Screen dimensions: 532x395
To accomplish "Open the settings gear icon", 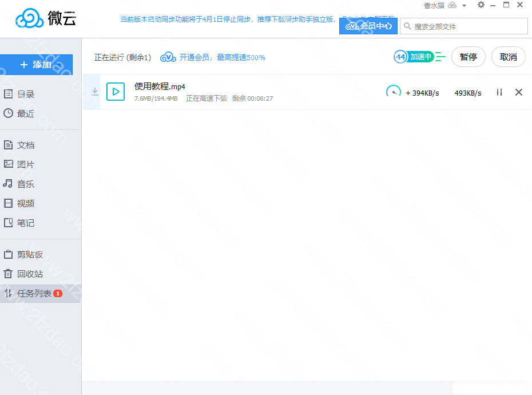I will coord(481,5).
